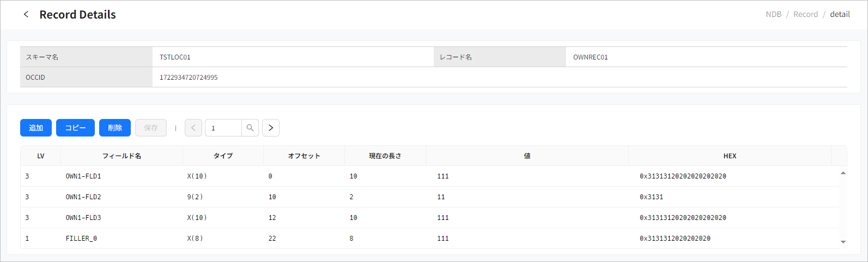The width and height of the screenshot is (868, 262).
Task: Click the detail breadcrumb item
Action: pyautogui.click(x=840, y=14)
